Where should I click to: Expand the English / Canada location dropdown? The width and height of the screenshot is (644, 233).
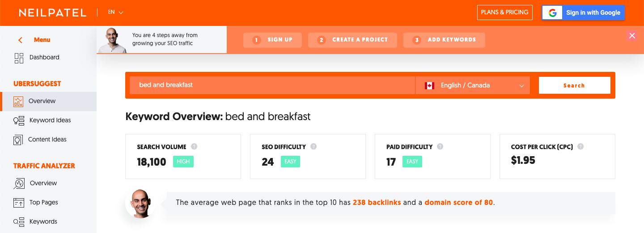tap(473, 85)
